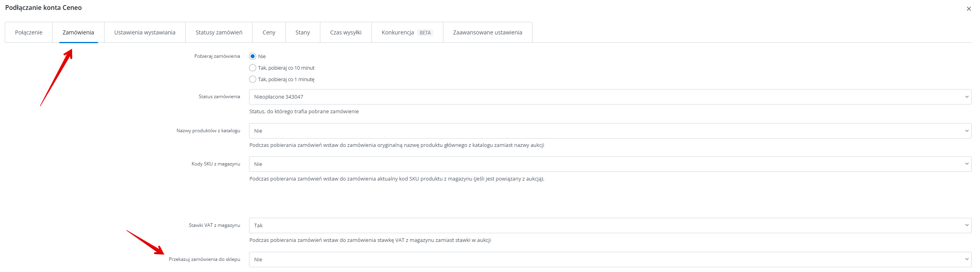980x272 pixels.
Task: Switch to Statusy zamówień tab
Action: tap(219, 32)
